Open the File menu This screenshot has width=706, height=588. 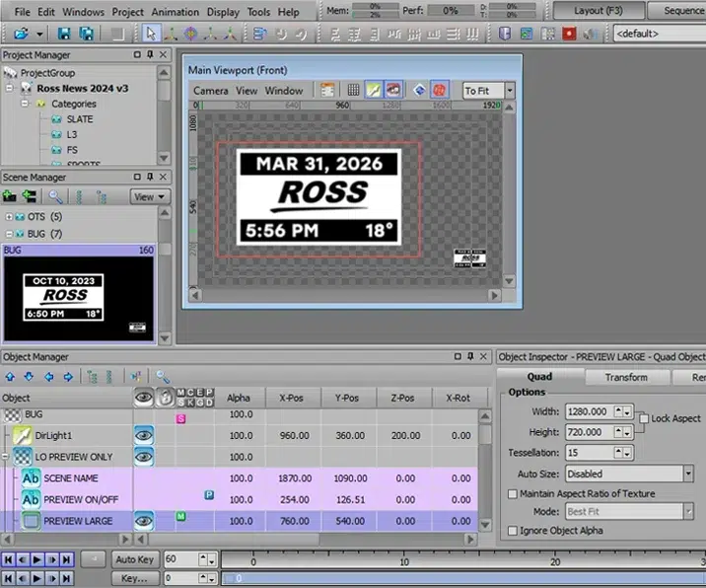pyautogui.click(x=22, y=12)
